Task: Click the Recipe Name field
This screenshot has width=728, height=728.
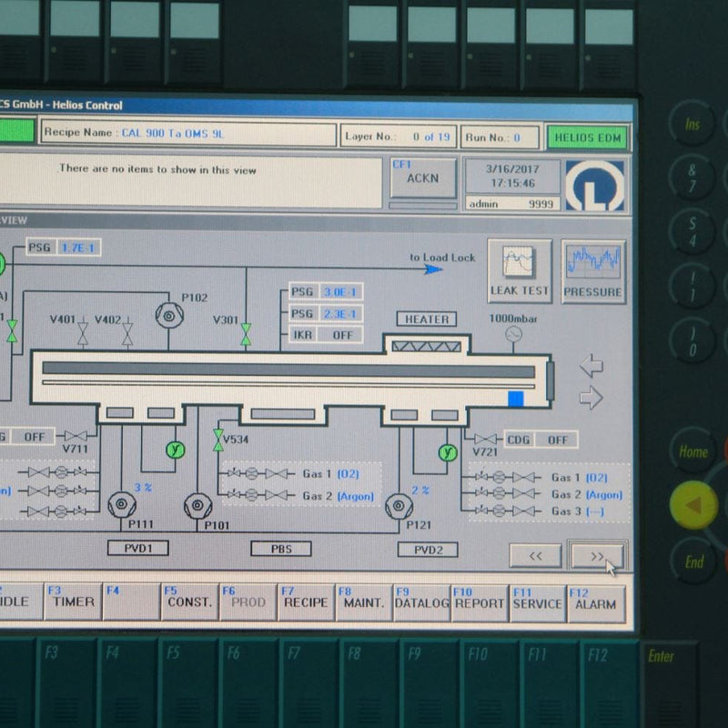Action: tap(188, 134)
